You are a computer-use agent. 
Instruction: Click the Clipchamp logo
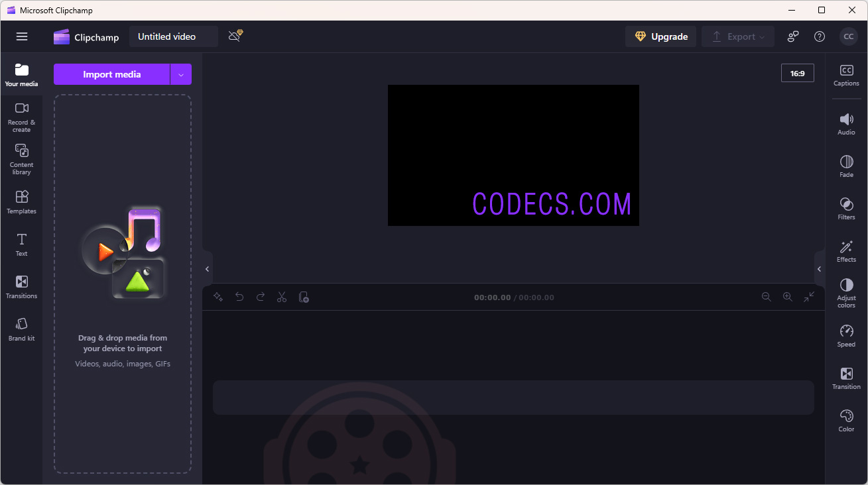click(86, 37)
